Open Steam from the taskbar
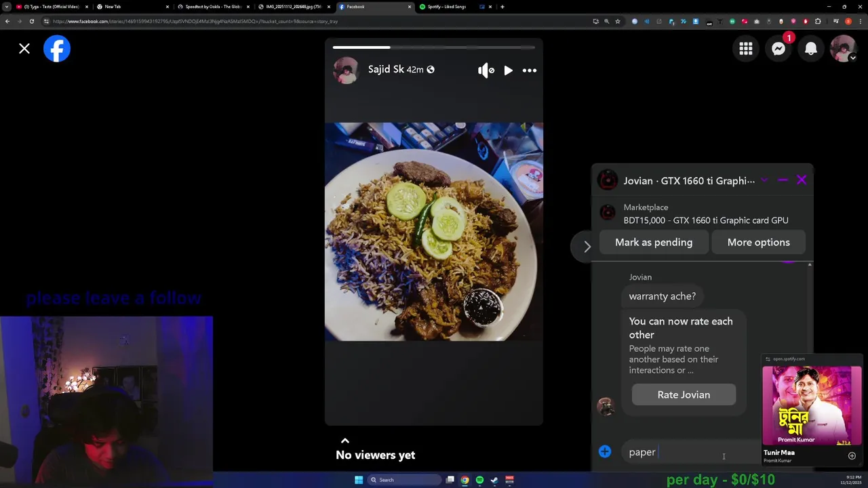This screenshot has height=488, width=868. coord(494,480)
